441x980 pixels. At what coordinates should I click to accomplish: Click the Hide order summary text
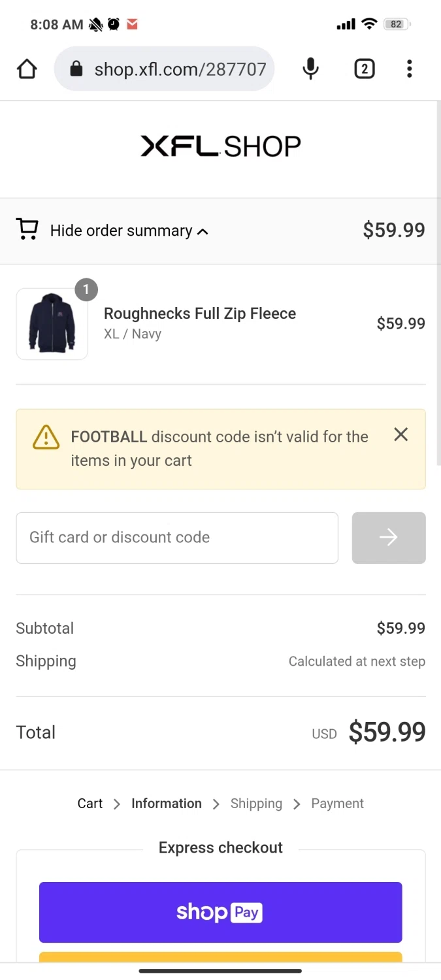pos(121,231)
